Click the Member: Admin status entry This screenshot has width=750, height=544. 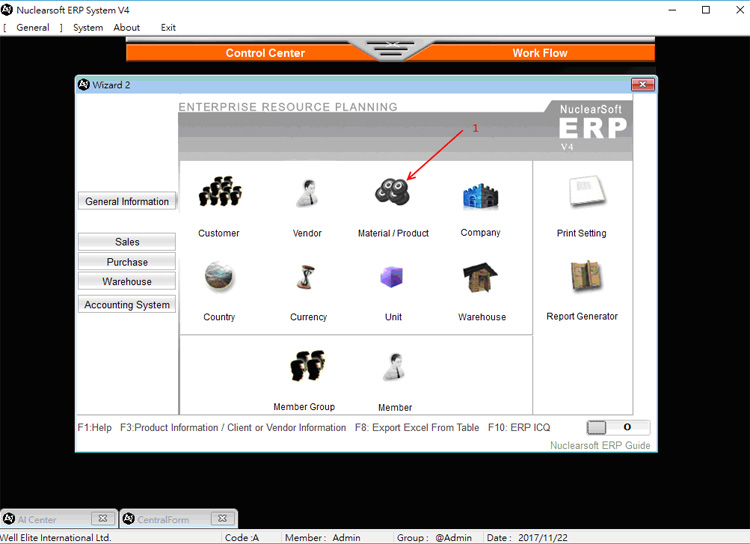[322, 537]
